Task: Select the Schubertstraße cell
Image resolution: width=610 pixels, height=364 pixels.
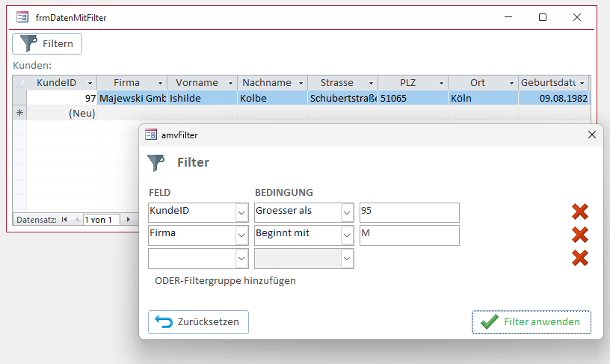Action: click(x=342, y=98)
